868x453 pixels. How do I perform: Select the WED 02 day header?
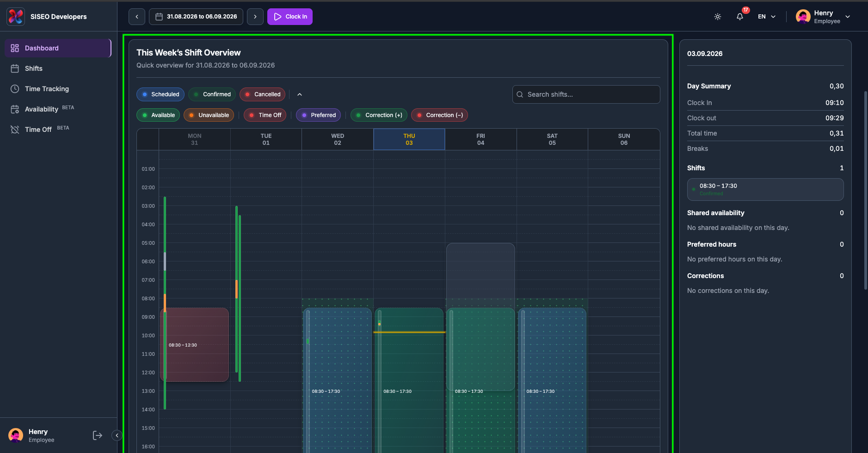[338, 139]
